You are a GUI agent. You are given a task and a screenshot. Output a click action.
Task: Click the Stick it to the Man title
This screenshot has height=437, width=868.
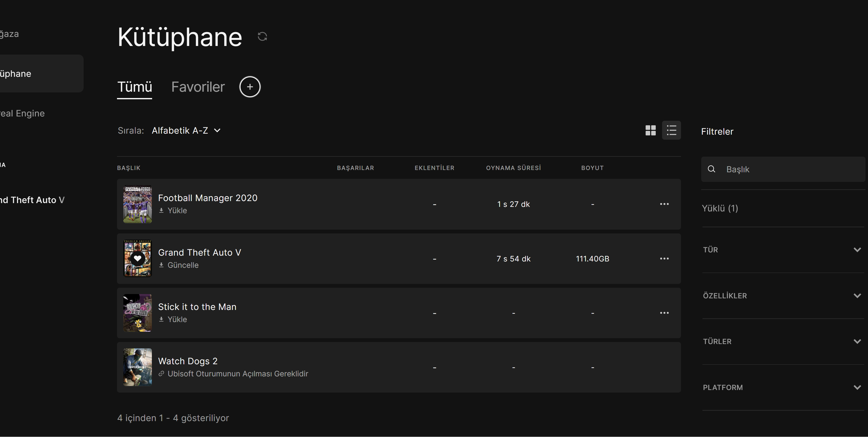tap(197, 307)
